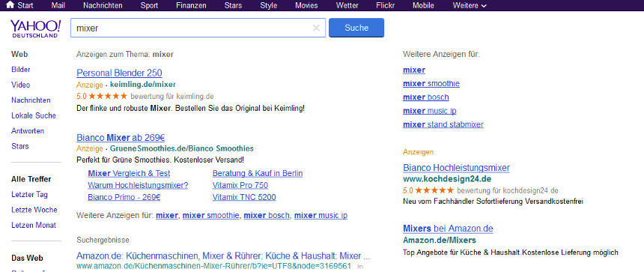Filter results by Letzen Monat
This screenshot has width=644, height=272.
[x=34, y=225]
